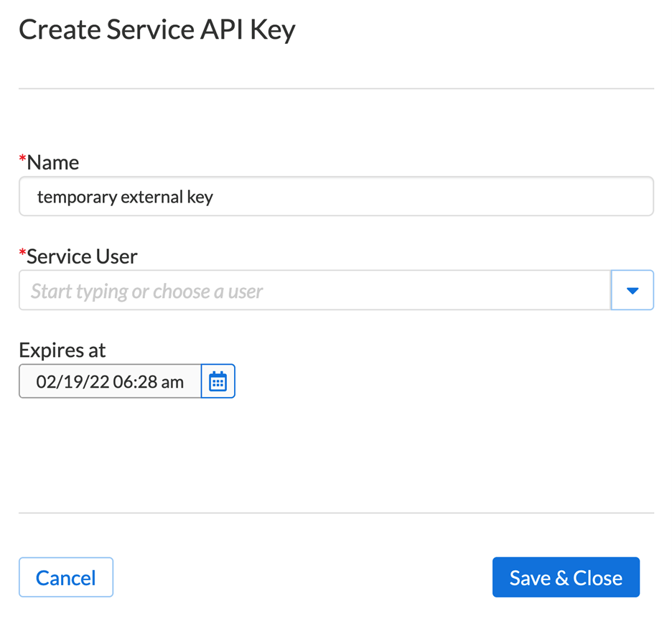Click the 'Expires at' label
Screen dimensions: 672x619
(62, 350)
